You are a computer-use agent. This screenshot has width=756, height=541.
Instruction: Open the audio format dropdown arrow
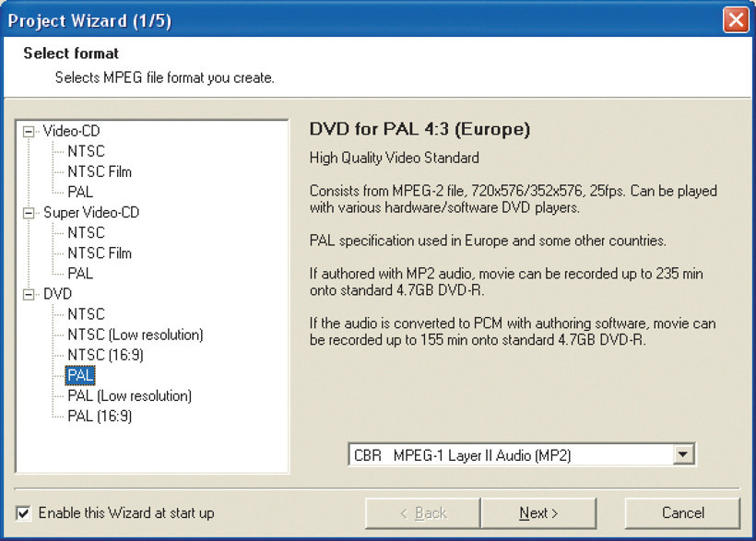pyautogui.click(x=683, y=454)
